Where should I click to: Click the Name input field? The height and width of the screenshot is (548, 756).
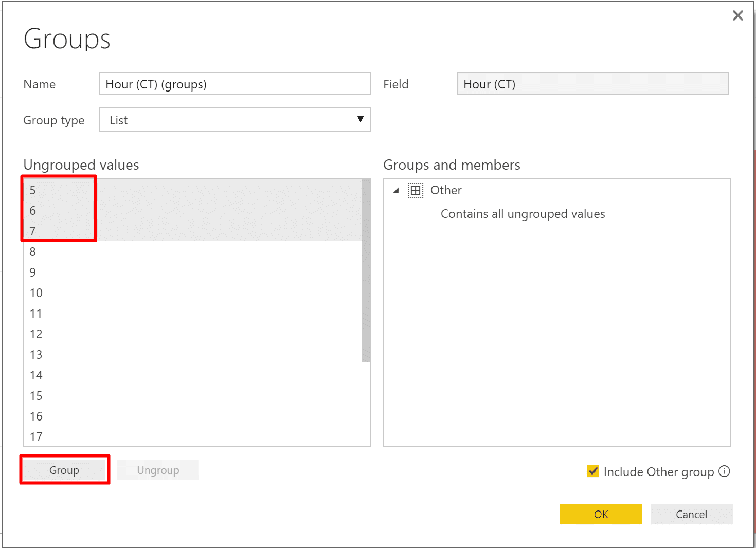(235, 83)
